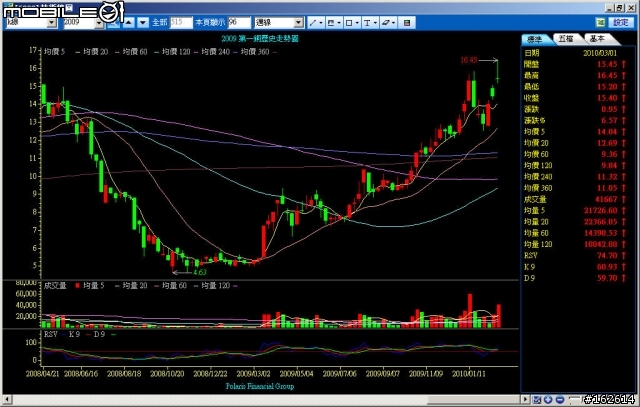Select the chart style tool icon
This screenshot has height=407, width=640.
(x=331, y=23)
